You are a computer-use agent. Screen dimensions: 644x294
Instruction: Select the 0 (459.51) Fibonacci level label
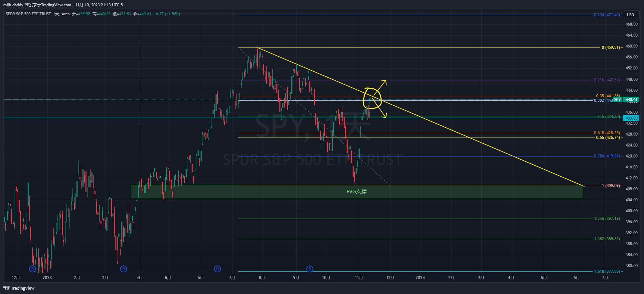(x=611, y=48)
